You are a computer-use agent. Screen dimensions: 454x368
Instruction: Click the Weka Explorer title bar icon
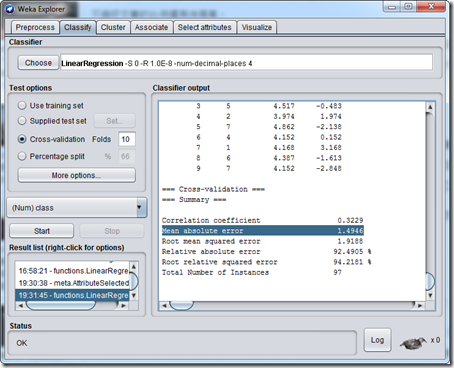click(x=10, y=9)
